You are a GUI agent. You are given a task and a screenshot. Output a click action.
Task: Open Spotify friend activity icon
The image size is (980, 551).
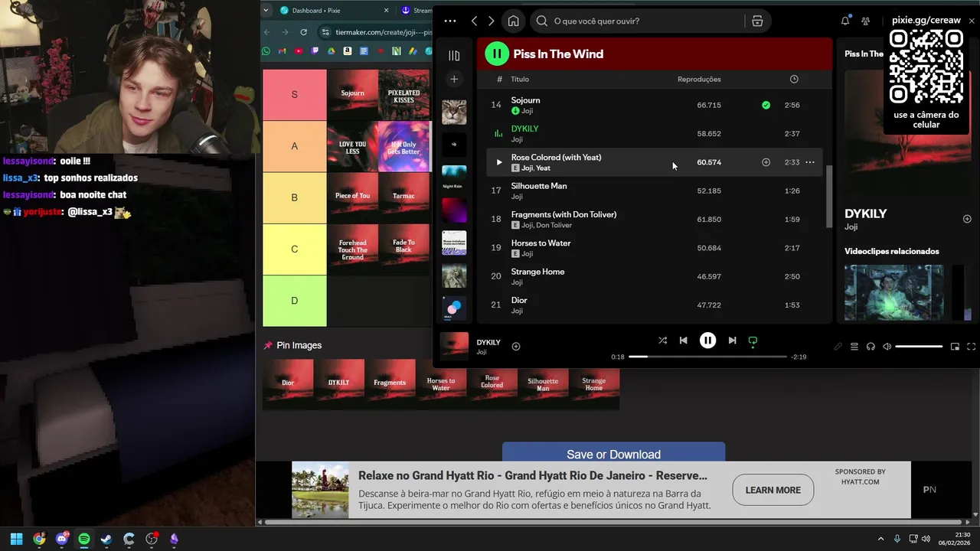[865, 21]
